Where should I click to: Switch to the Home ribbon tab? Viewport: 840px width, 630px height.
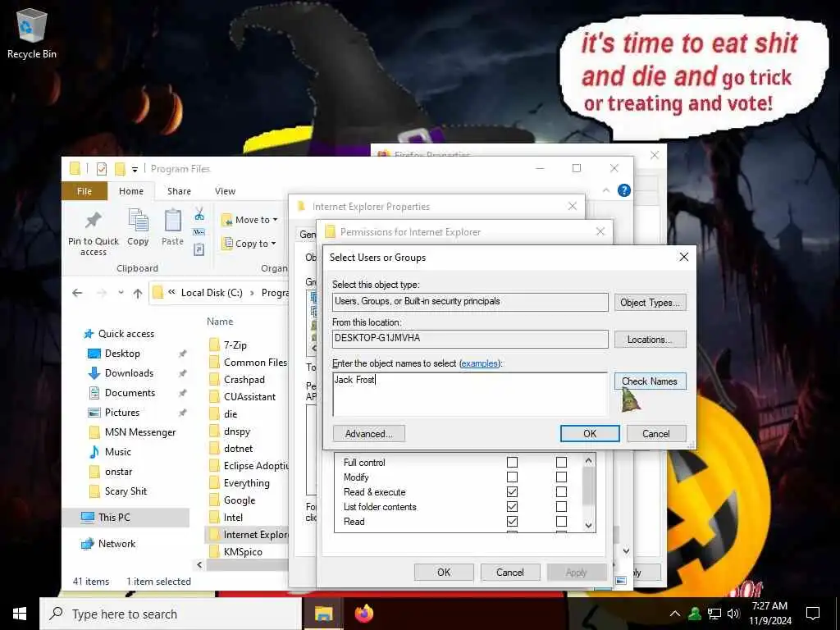tap(131, 191)
